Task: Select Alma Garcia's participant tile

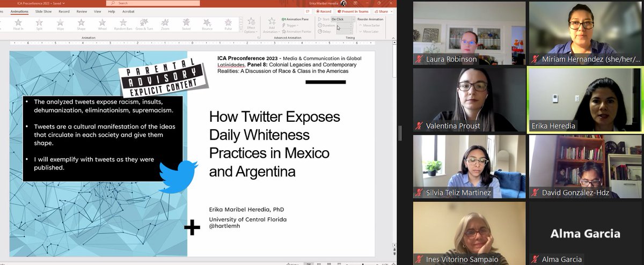Action: pos(585,233)
